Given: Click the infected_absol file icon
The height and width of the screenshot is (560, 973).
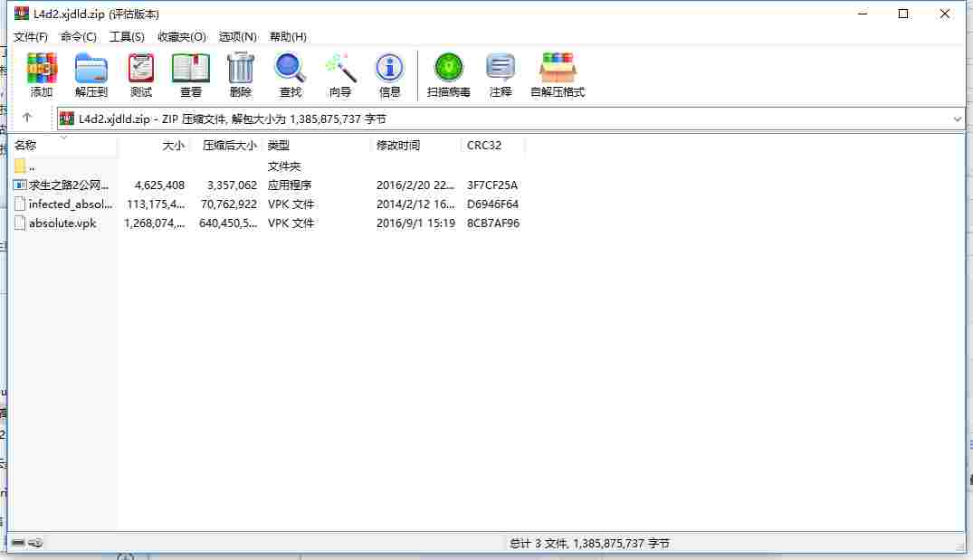Looking at the screenshot, I should click(20, 204).
